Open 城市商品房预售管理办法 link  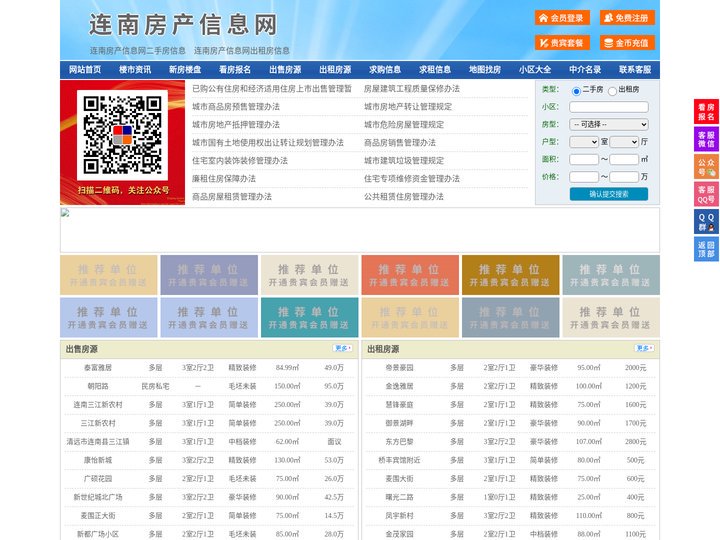(x=236, y=107)
